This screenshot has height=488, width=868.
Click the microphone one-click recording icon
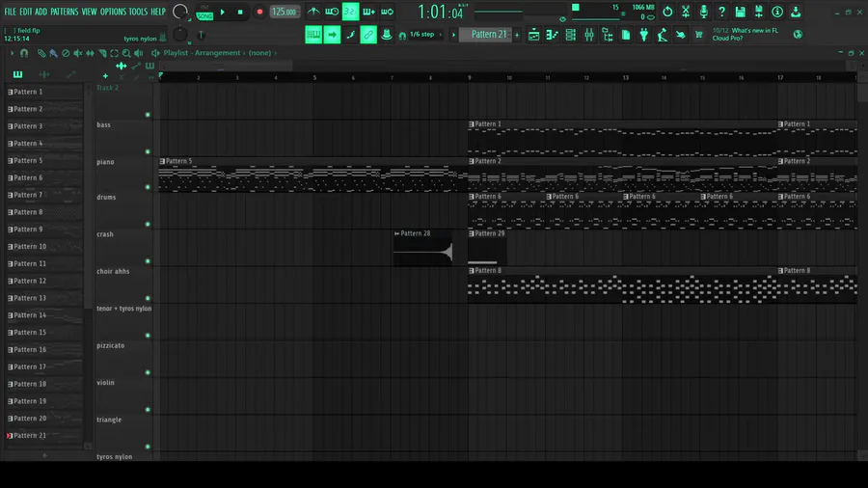(704, 12)
